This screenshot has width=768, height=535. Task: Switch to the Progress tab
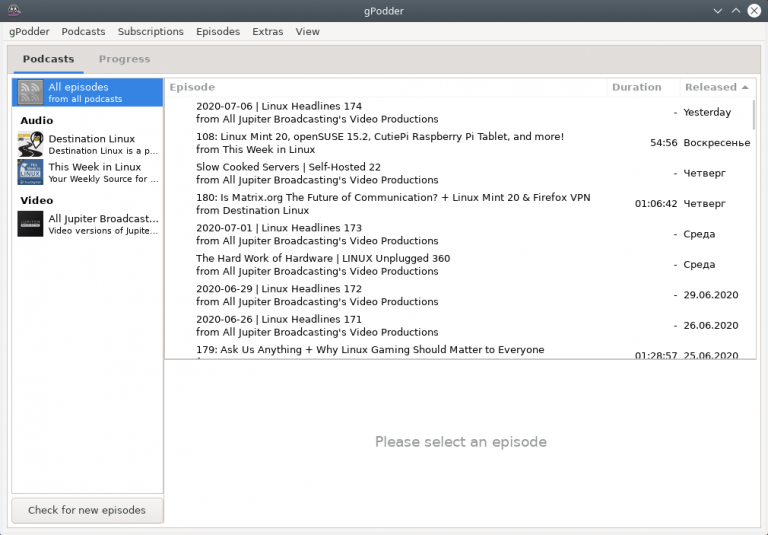124,59
